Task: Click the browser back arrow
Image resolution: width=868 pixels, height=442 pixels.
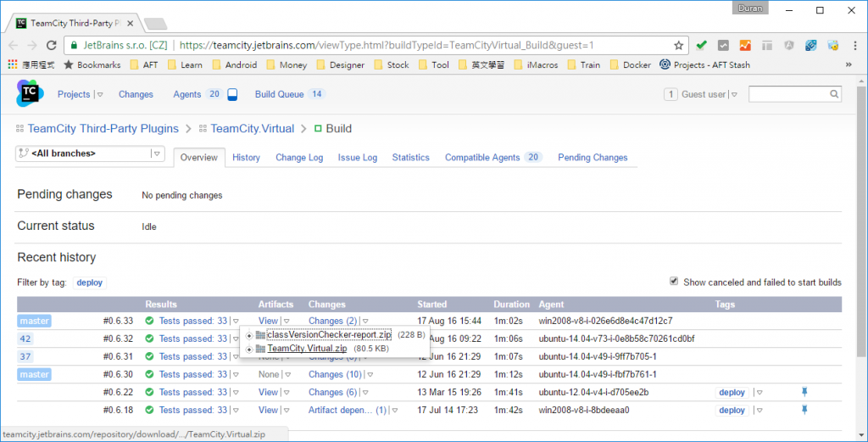Action: [x=14, y=46]
